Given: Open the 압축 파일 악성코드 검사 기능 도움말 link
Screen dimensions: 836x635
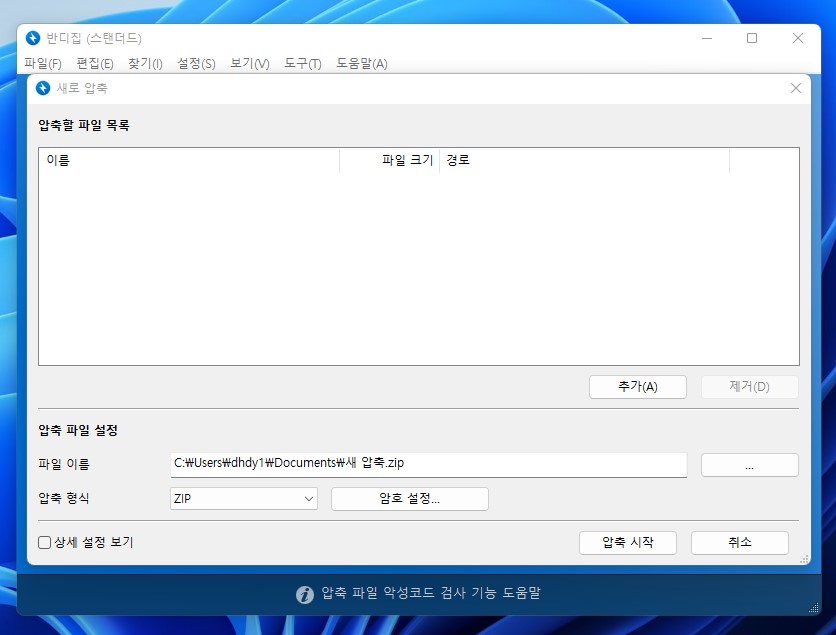Looking at the screenshot, I should click(431, 593).
